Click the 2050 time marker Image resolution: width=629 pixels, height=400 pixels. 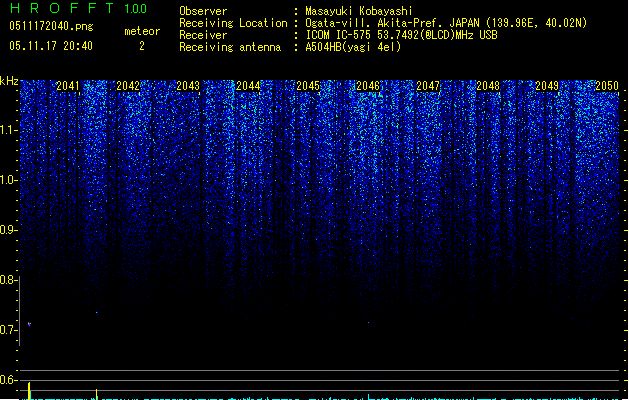click(x=607, y=85)
